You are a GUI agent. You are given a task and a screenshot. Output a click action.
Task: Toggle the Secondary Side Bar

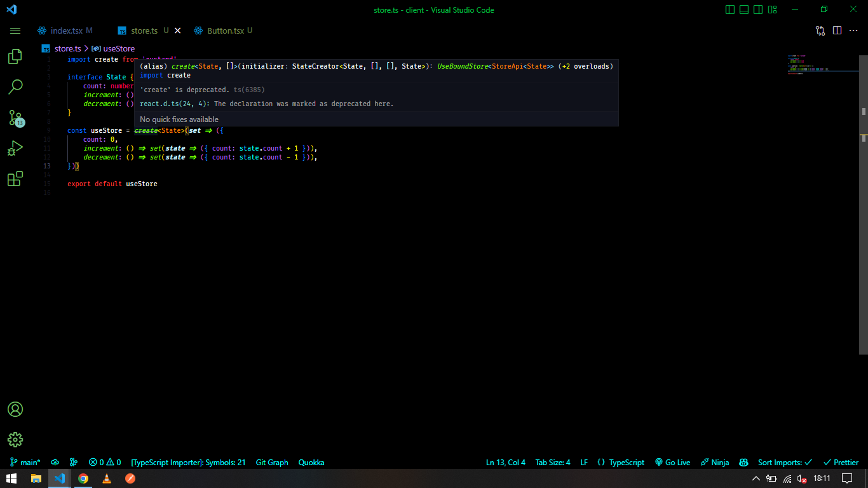click(x=757, y=9)
